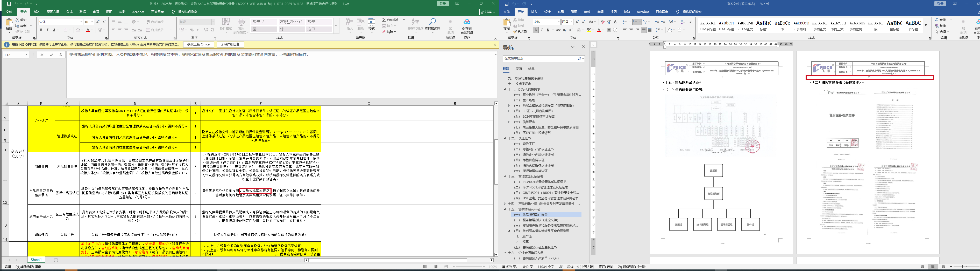980x271 pixels.
Task: Click the clear formatting eraser in Word
Action: [603, 22]
